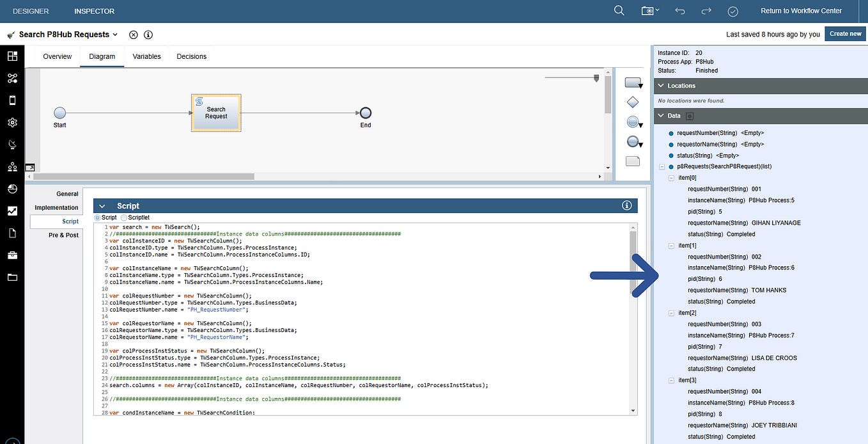
Task: Switch to the Variables tab
Action: coord(146,56)
